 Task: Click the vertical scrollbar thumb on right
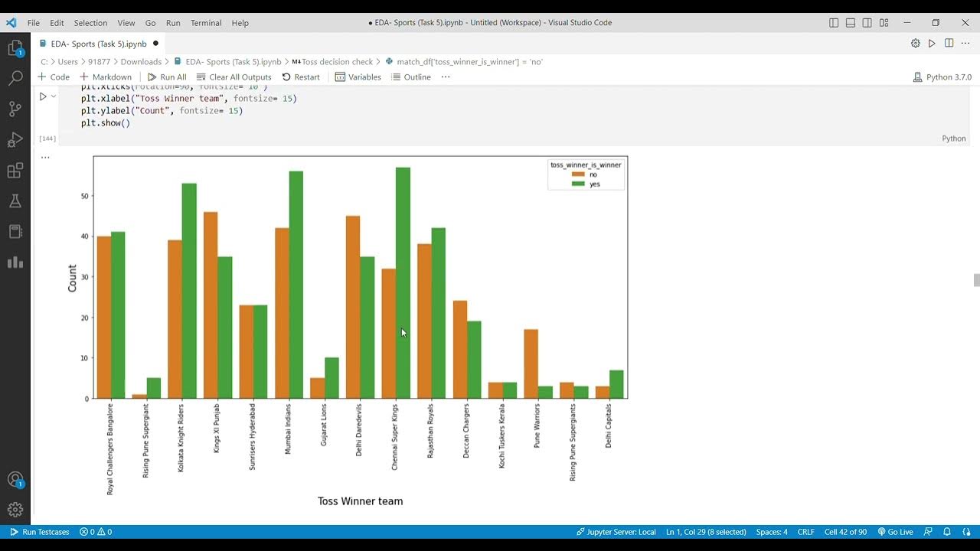pos(976,280)
